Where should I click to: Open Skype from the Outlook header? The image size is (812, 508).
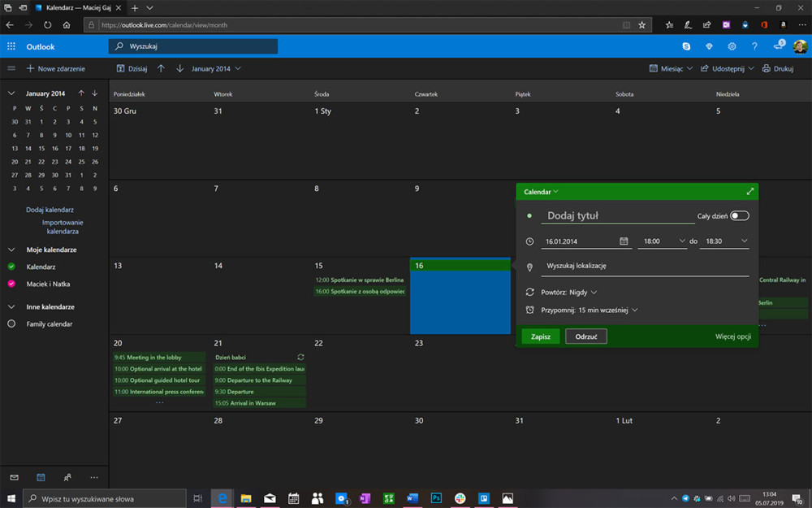(686, 46)
